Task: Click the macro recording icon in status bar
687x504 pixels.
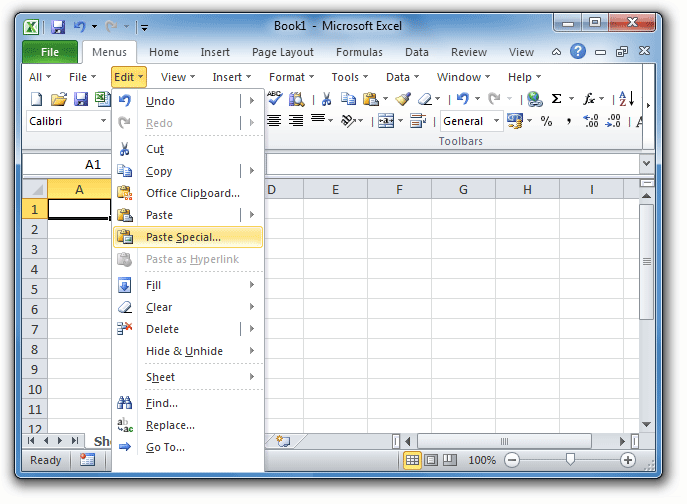Action: pos(87,460)
